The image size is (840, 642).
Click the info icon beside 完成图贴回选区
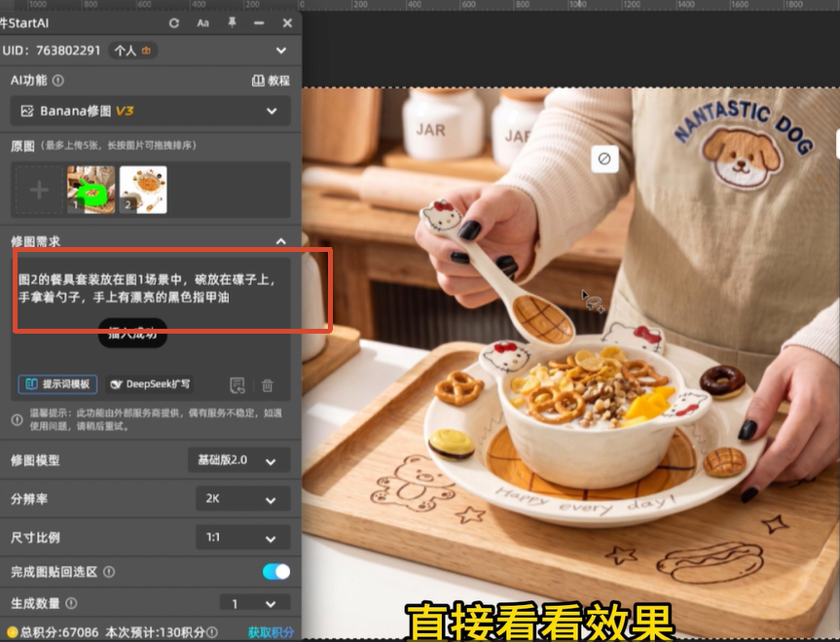[x=109, y=572]
